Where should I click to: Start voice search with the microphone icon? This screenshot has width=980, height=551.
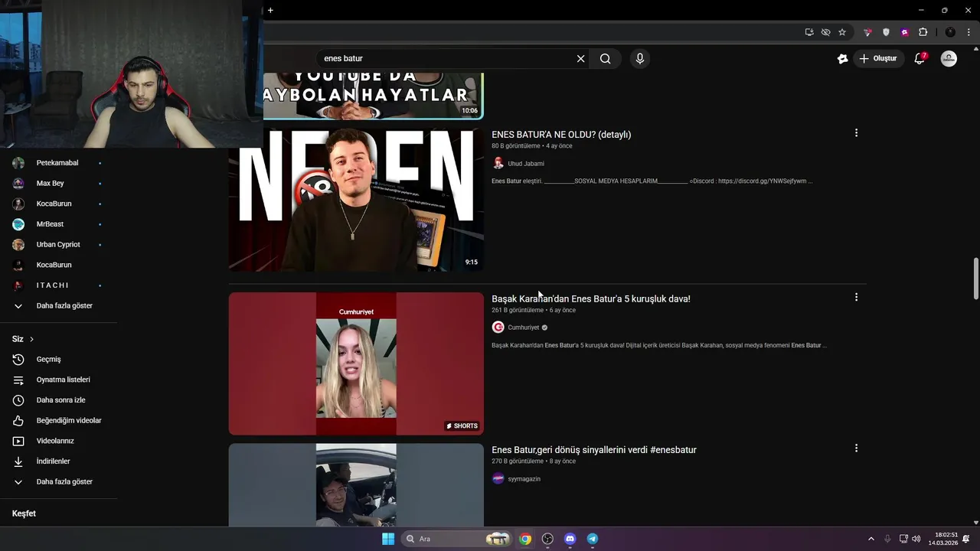[x=640, y=58]
